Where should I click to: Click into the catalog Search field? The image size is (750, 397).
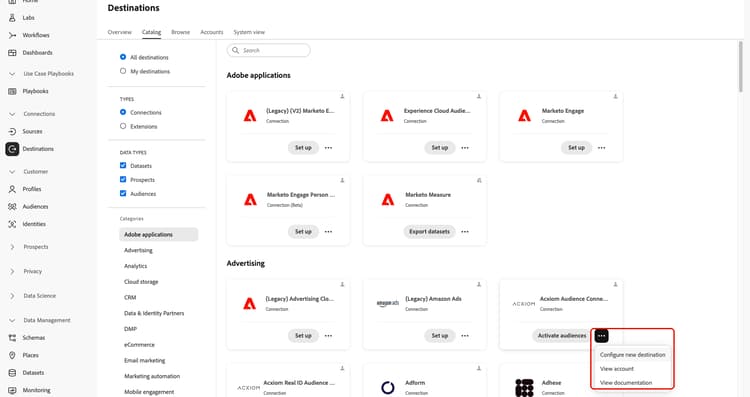click(268, 50)
